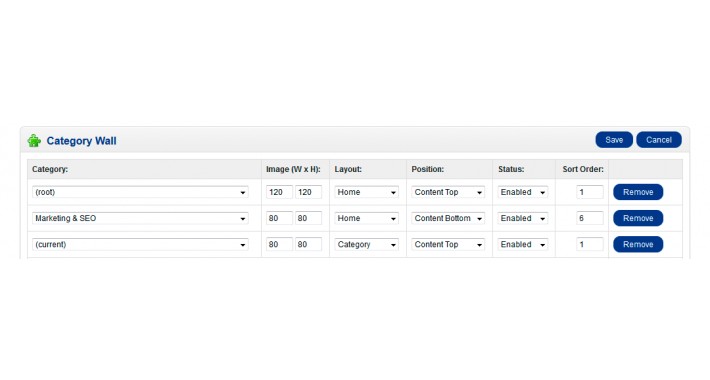Open Status dropdown in the (current) row
The image size is (710, 380).
pos(523,245)
